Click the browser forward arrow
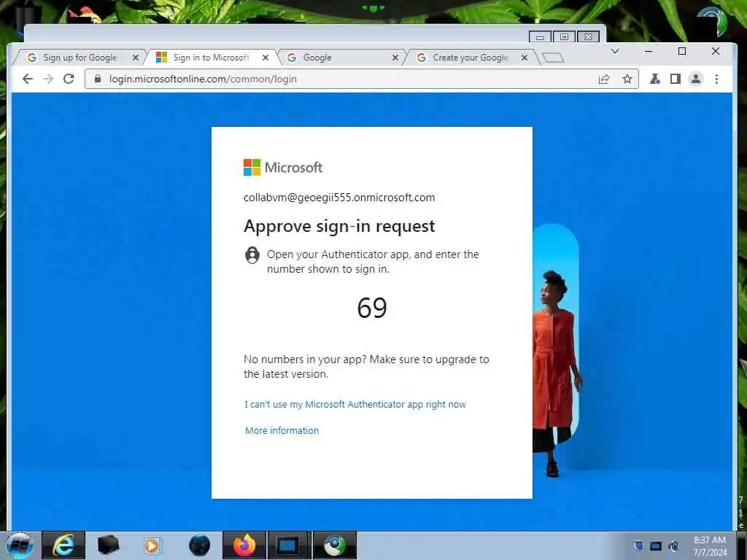Image resolution: width=747 pixels, height=560 pixels. (x=48, y=79)
